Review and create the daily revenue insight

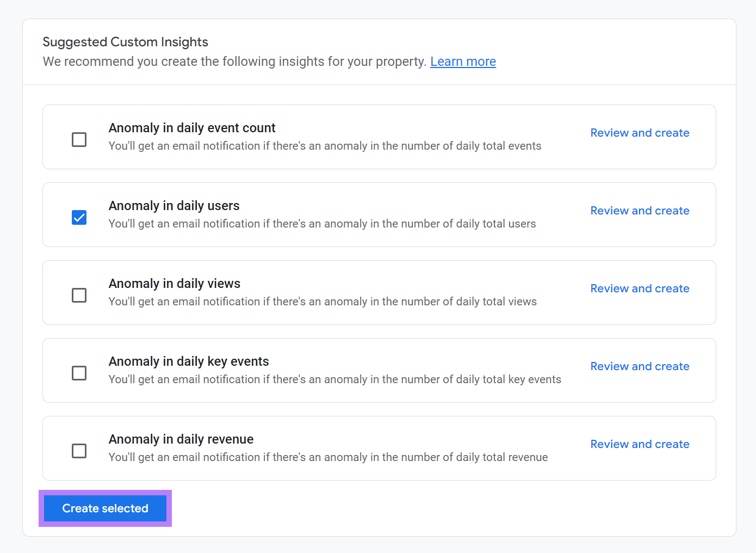pyautogui.click(x=640, y=444)
